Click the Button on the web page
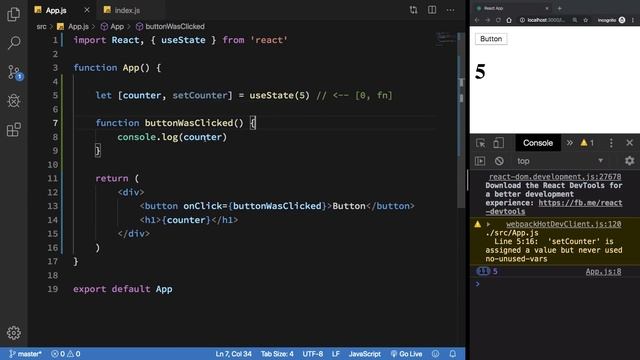The image size is (640, 360). point(491,39)
